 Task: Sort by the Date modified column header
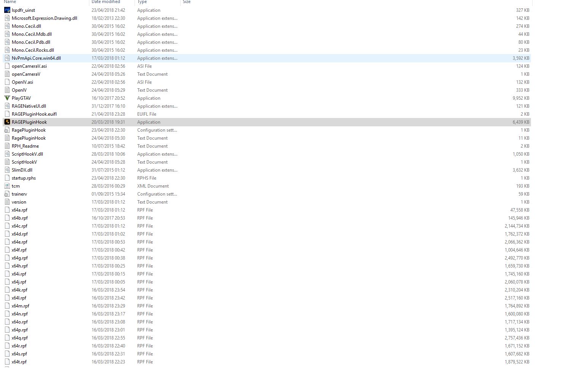[106, 2]
